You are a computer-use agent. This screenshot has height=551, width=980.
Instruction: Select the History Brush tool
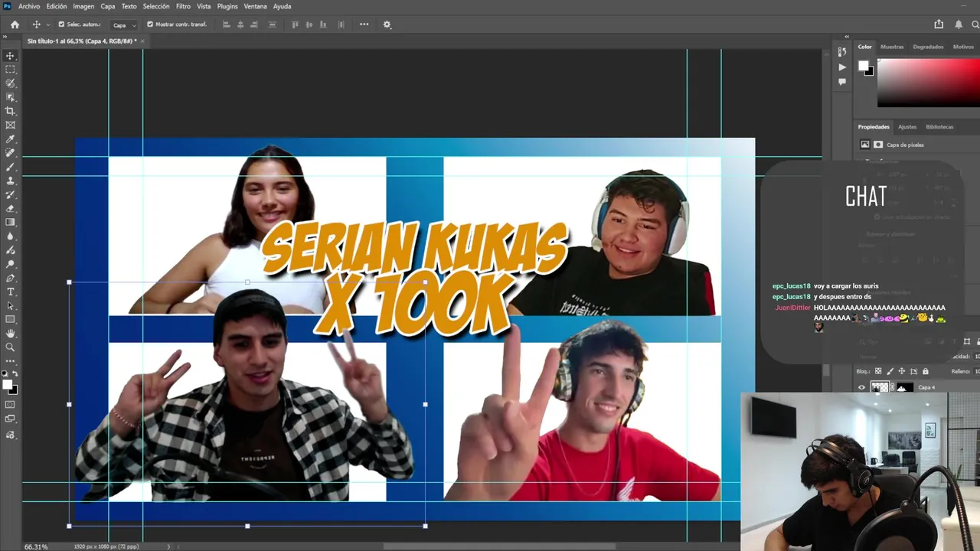coord(10,194)
